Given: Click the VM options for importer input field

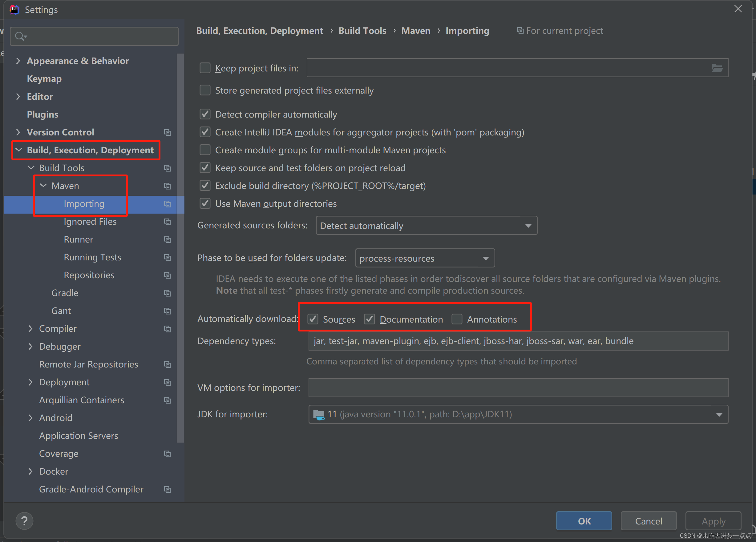Looking at the screenshot, I should click(x=517, y=387).
